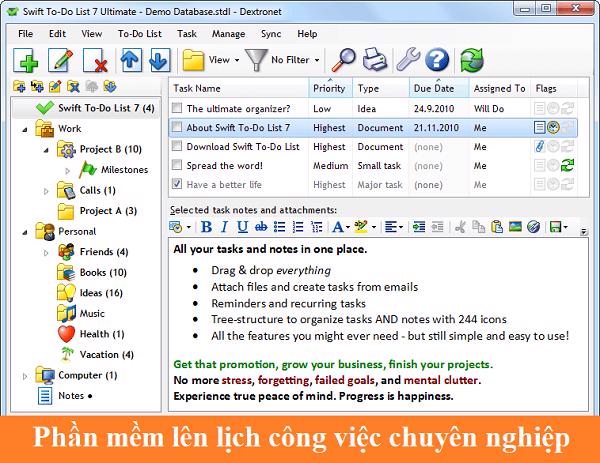
Task: Click the clipboard paste icon
Action: tap(497, 227)
